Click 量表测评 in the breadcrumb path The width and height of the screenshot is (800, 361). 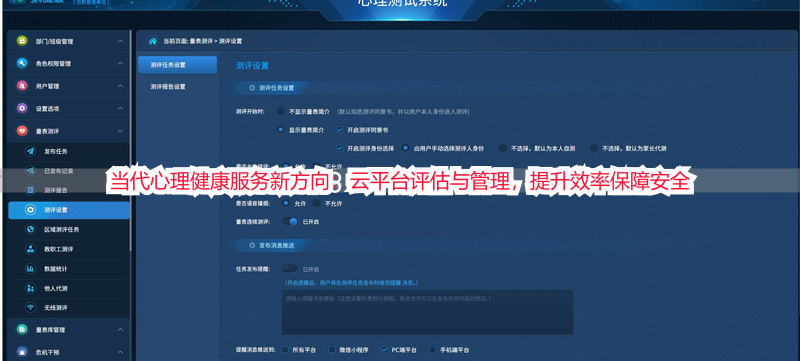tap(201, 41)
